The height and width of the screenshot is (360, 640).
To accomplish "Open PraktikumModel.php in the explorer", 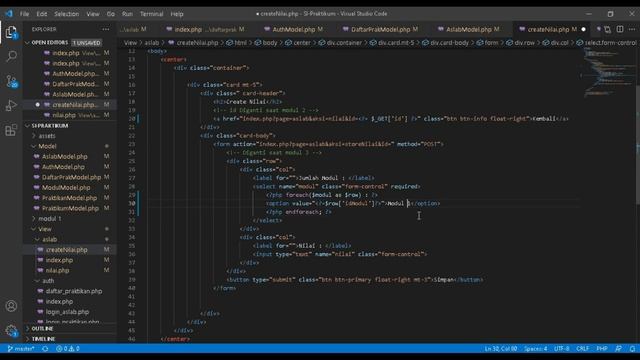I will pos(70,208).
